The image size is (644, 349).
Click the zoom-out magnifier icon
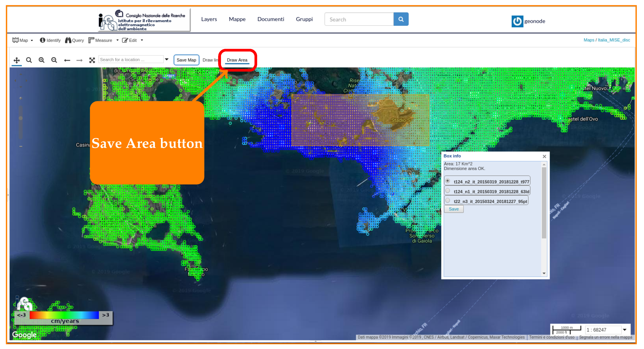coord(54,60)
